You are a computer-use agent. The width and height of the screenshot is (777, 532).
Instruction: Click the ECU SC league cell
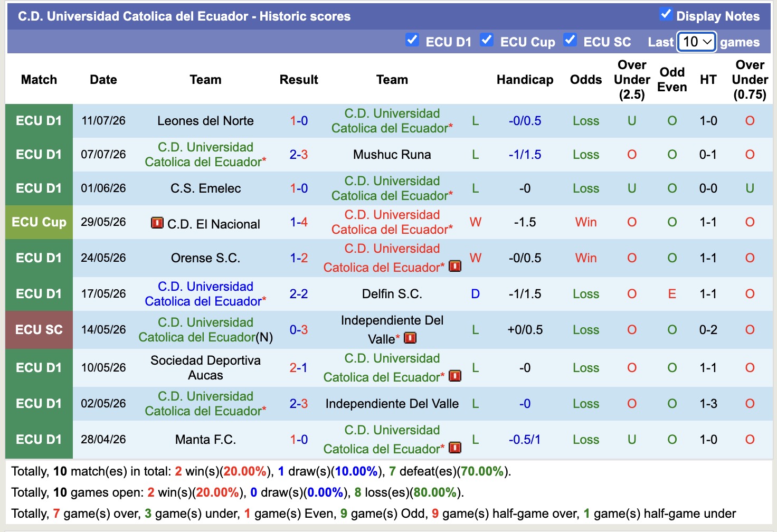click(39, 330)
